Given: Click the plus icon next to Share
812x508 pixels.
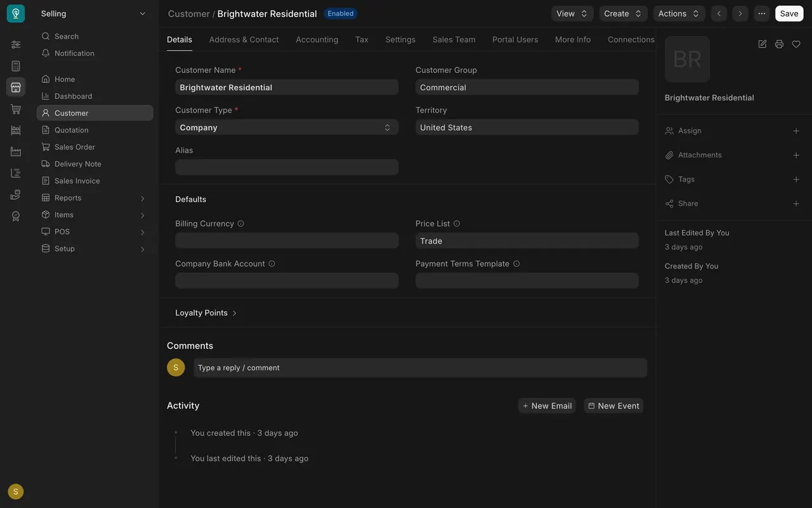Looking at the screenshot, I should point(796,204).
